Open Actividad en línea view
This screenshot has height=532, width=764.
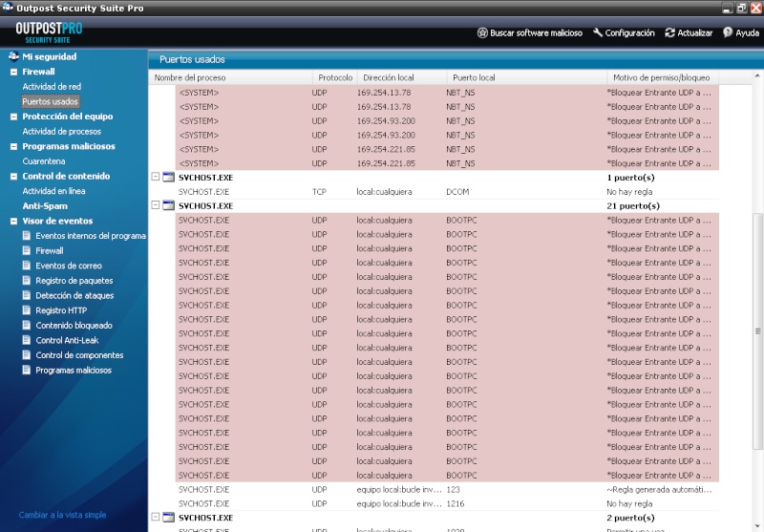pos(53,191)
